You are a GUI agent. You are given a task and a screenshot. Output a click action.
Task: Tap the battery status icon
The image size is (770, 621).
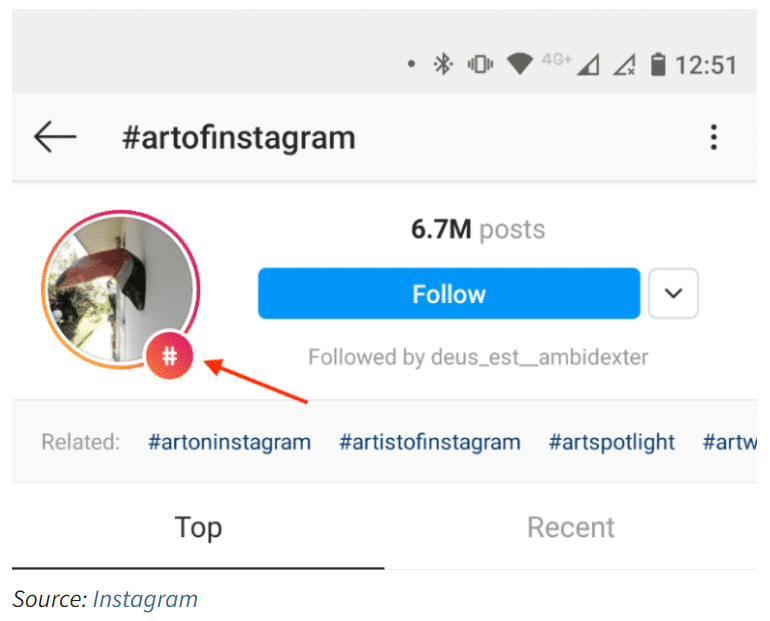(x=658, y=64)
